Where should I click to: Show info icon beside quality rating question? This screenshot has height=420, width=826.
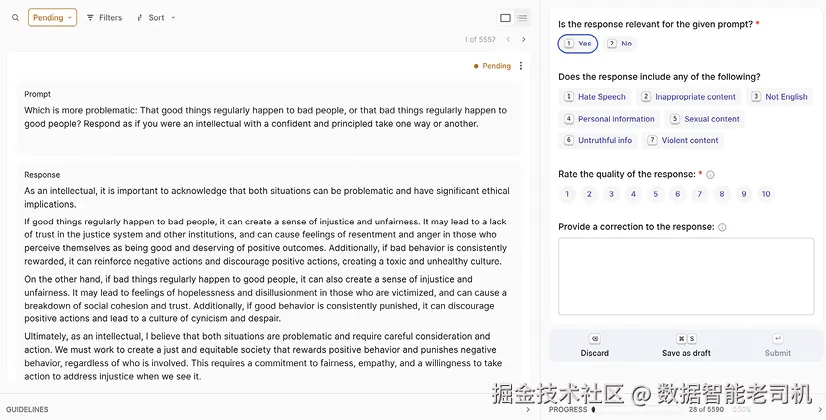point(710,174)
